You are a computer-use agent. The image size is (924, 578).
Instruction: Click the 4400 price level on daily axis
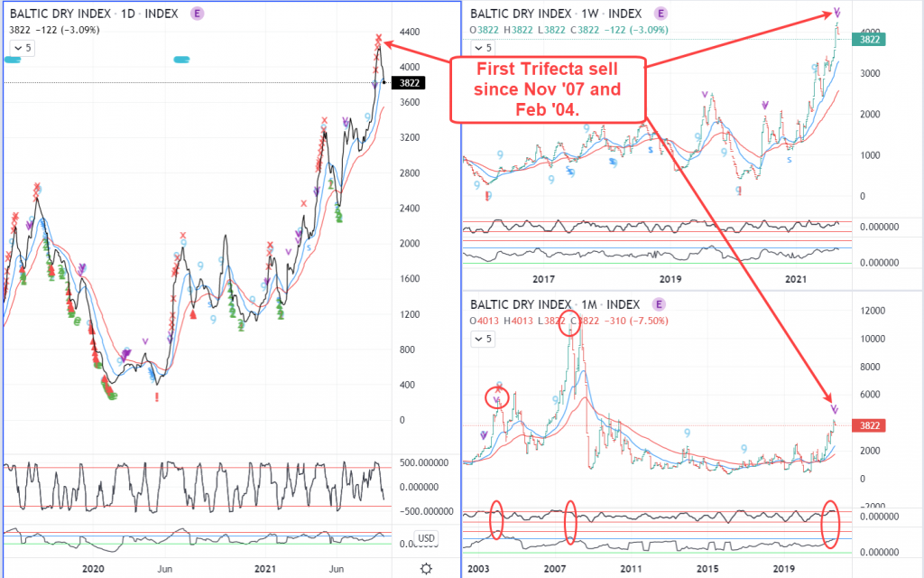[410, 32]
